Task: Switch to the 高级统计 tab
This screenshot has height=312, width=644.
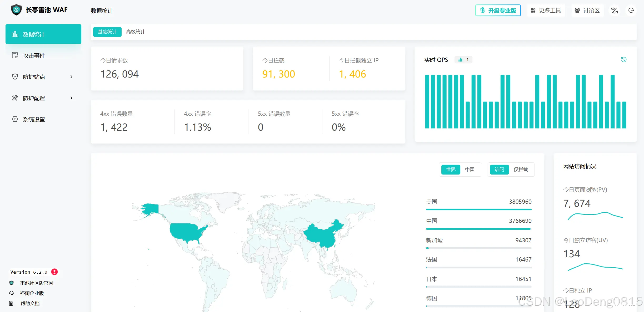Action: tap(136, 32)
